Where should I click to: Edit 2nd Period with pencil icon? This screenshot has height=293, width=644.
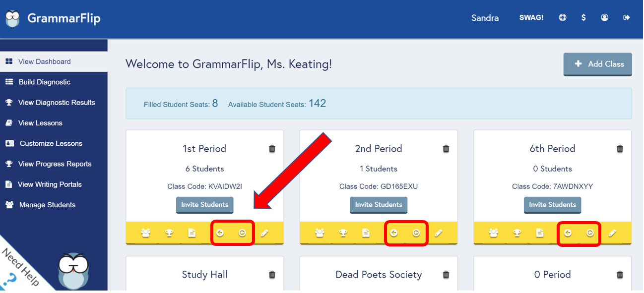click(x=439, y=233)
